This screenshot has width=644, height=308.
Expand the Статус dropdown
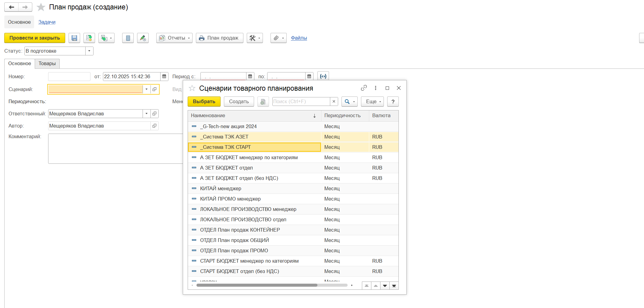tap(89, 51)
